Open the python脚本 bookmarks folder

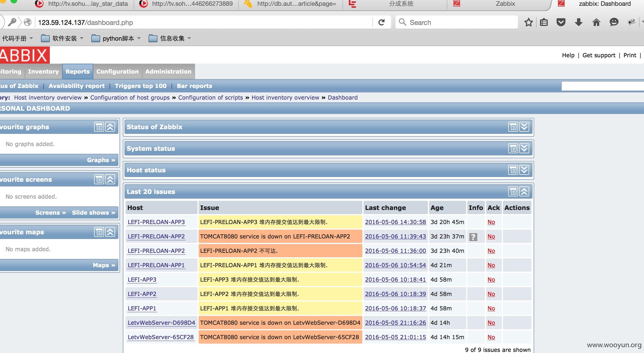point(116,38)
